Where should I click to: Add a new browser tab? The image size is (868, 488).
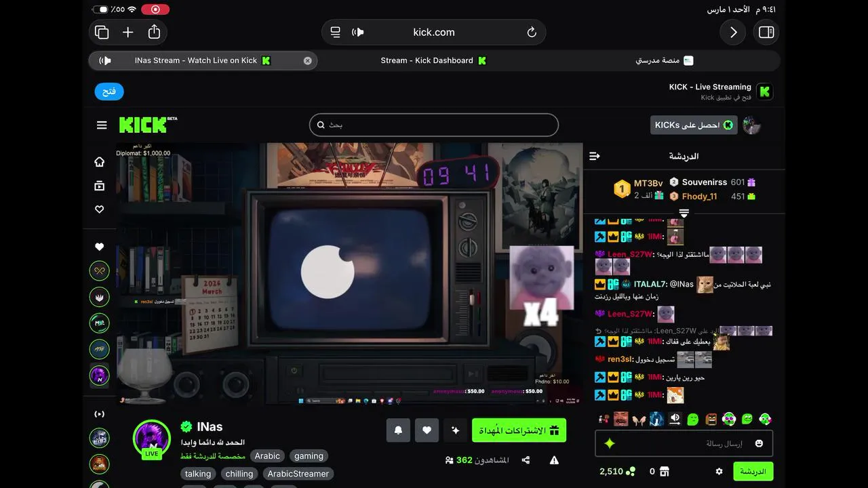127,32
